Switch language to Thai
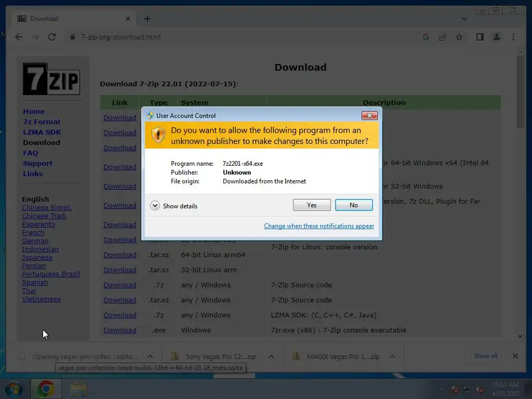The width and height of the screenshot is (532, 399). pos(29,291)
